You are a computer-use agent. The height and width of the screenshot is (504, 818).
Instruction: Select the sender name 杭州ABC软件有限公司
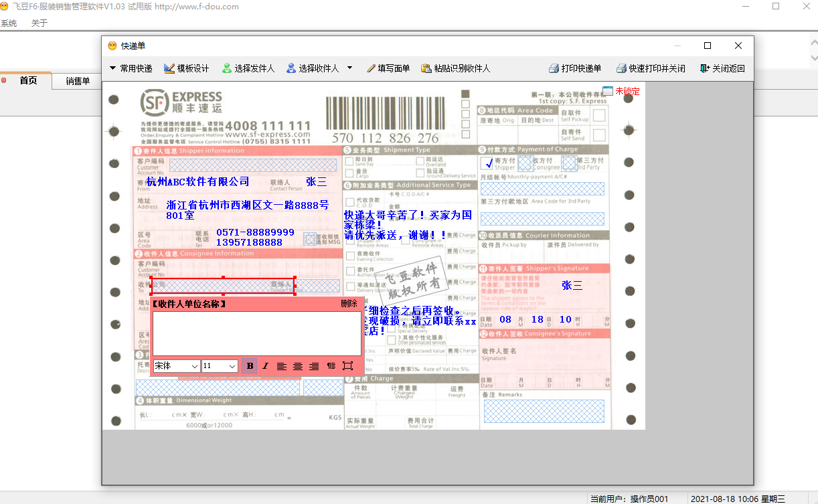pyautogui.click(x=197, y=181)
